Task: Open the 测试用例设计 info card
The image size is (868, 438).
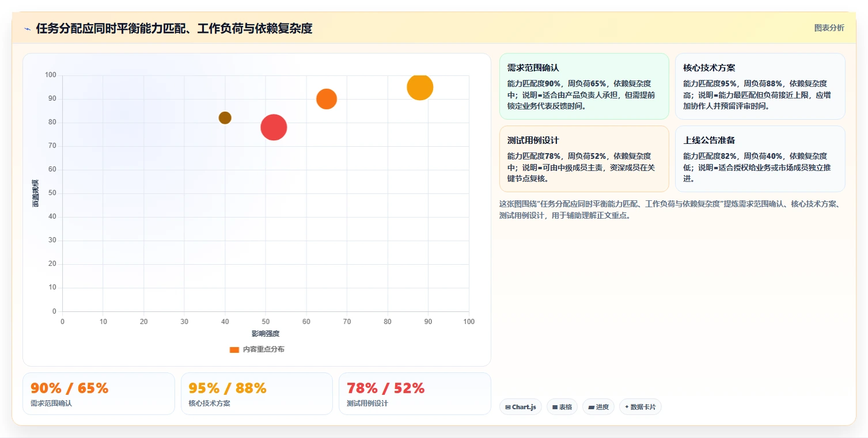Action: click(x=584, y=159)
